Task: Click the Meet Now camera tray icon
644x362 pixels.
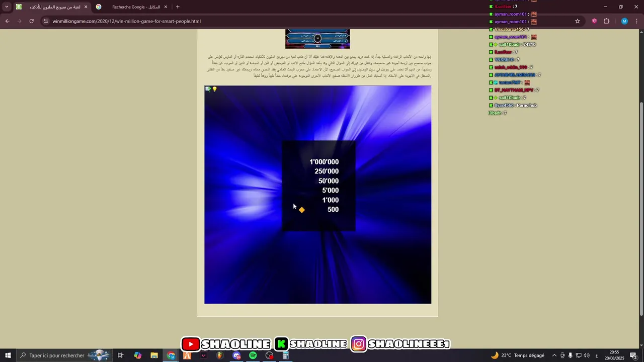Action: [x=562, y=355]
